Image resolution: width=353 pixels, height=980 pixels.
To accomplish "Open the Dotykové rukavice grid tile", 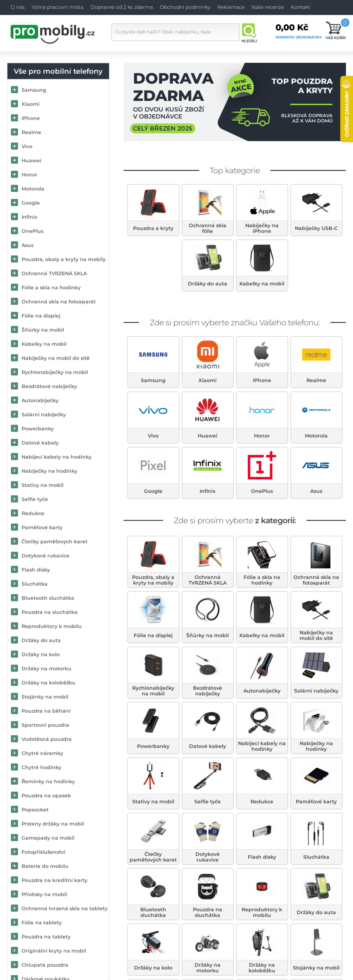I will [207, 839].
